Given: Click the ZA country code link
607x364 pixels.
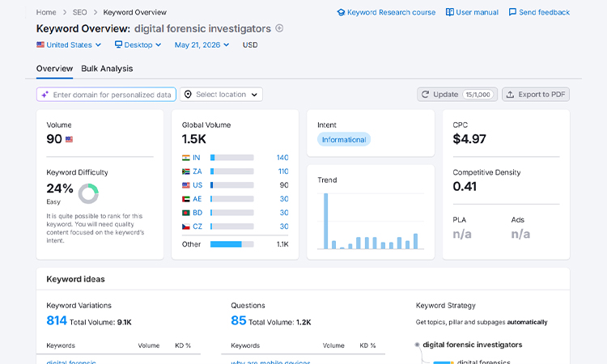Looking at the screenshot, I should 197,171.
